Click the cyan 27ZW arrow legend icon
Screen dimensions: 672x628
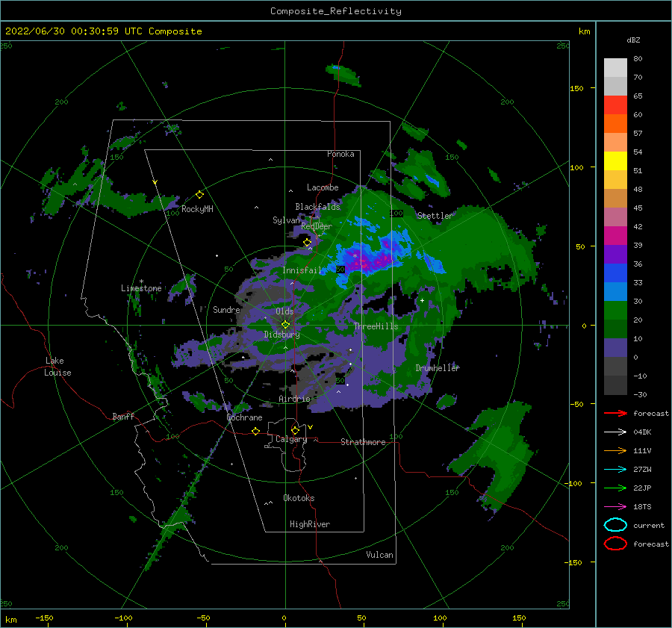coord(615,470)
